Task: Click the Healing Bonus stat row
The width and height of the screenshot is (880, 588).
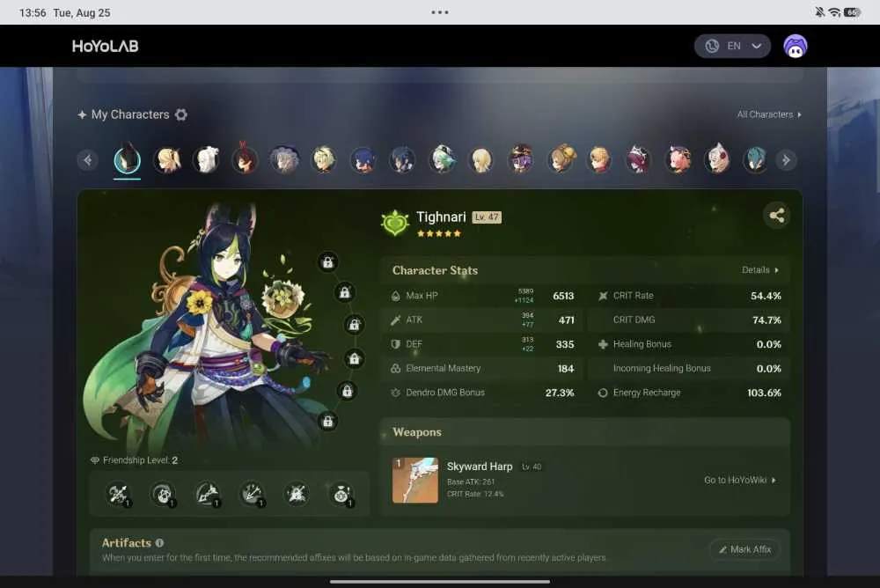Action: tap(689, 344)
